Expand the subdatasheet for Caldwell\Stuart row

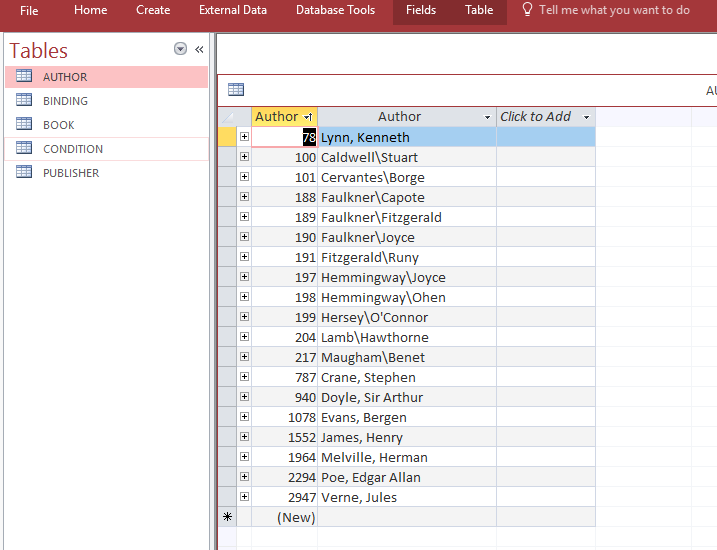coord(244,157)
